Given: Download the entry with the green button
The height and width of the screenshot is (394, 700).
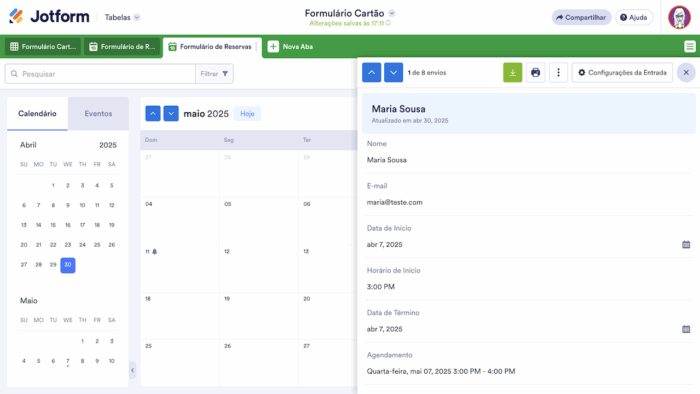Looking at the screenshot, I should click(512, 73).
